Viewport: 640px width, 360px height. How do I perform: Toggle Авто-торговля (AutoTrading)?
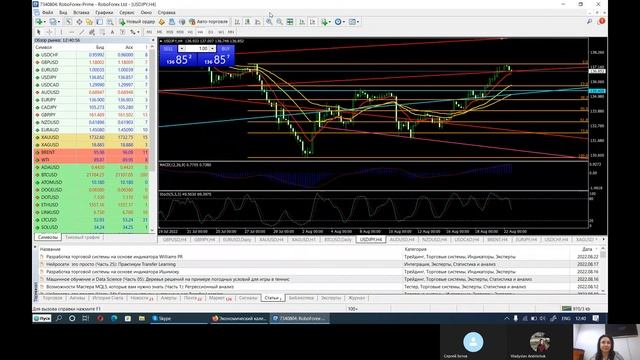(208, 22)
